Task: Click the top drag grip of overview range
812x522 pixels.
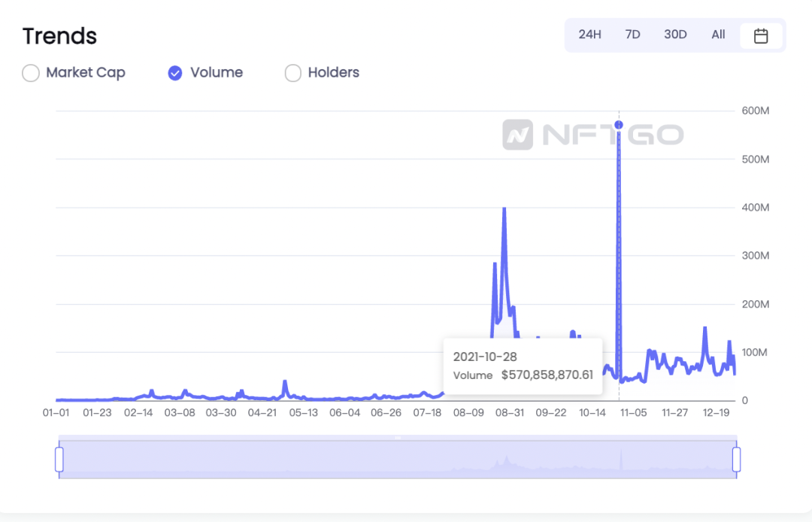Action: click(398, 438)
